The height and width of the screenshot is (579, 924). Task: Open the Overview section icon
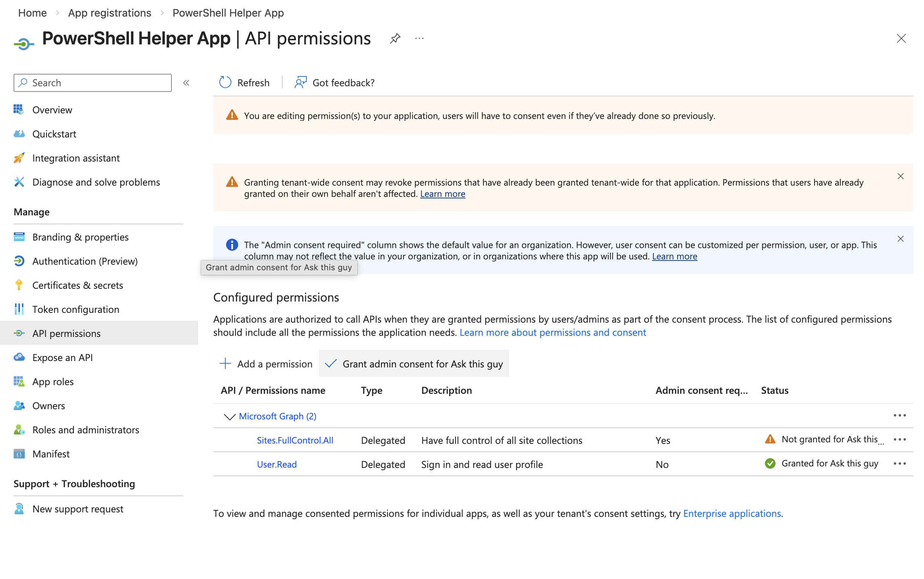(x=19, y=110)
